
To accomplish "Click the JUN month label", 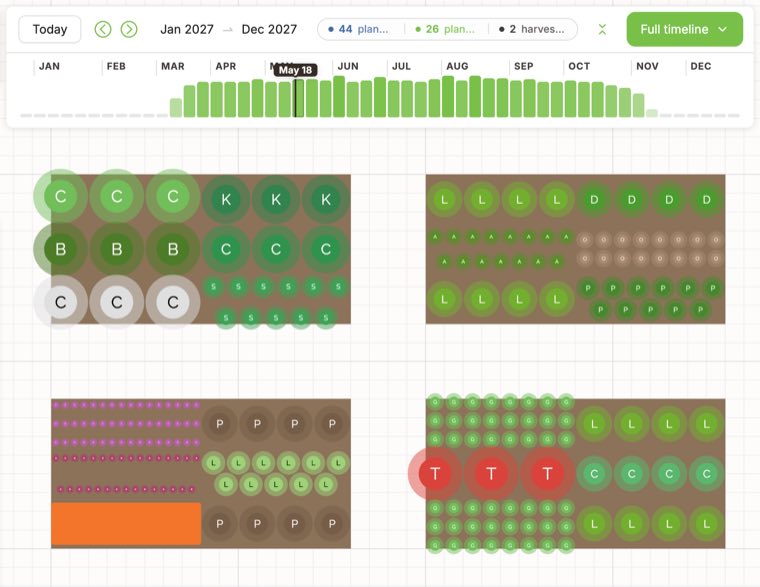I will coord(348,66).
